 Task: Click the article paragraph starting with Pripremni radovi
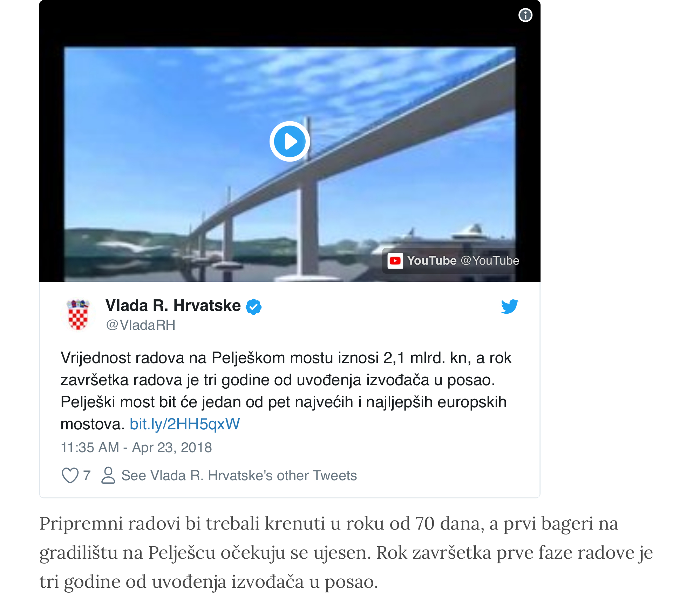pyautogui.click(x=346, y=553)
